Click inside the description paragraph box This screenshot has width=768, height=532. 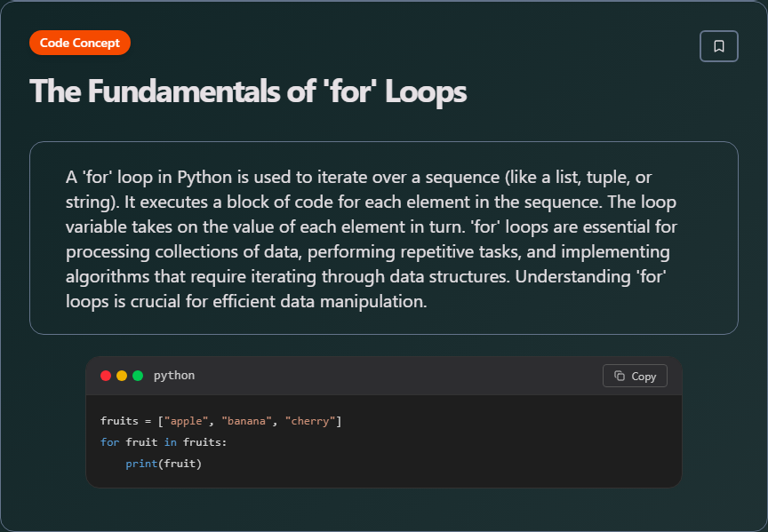383,238
